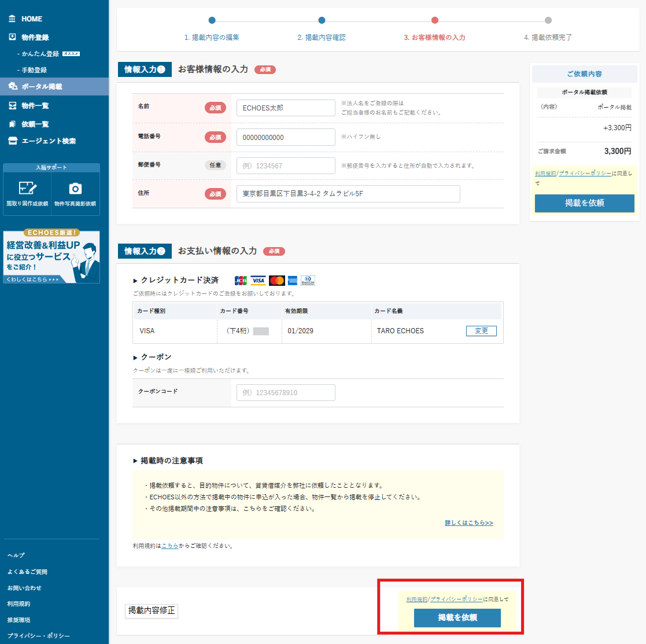
Task: Click the 依頼一覧 document icon
Action: click(x=12, y=124)
